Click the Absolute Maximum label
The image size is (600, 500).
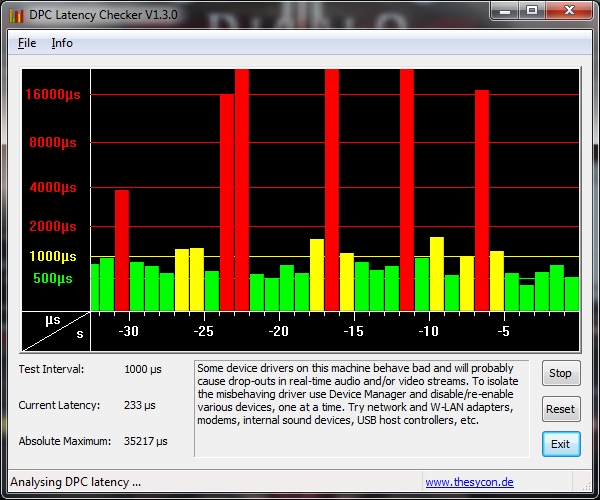click(x=65, y=441)
